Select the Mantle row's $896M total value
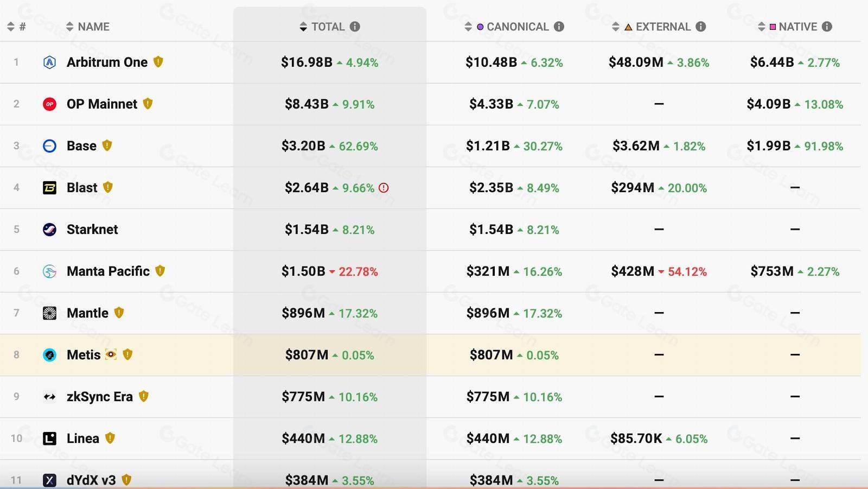The height and width of the screenshot is (489, 868). tap(303, 313)
